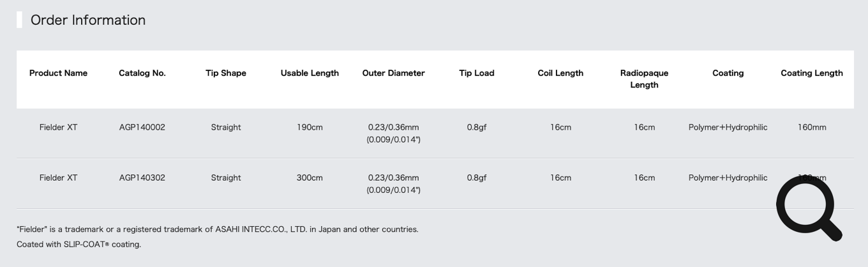The height and width of the screenshot is (267, 868).
Task: Click the Usable Length column header
Action: tap(310, 73)
